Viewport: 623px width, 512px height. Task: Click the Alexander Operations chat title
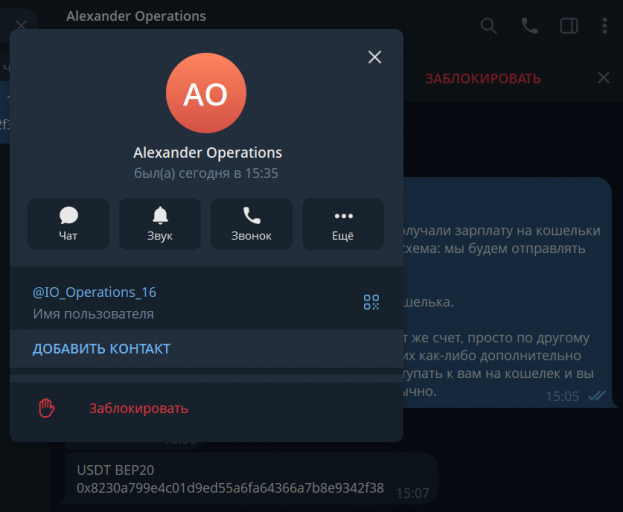click(136, 16)
